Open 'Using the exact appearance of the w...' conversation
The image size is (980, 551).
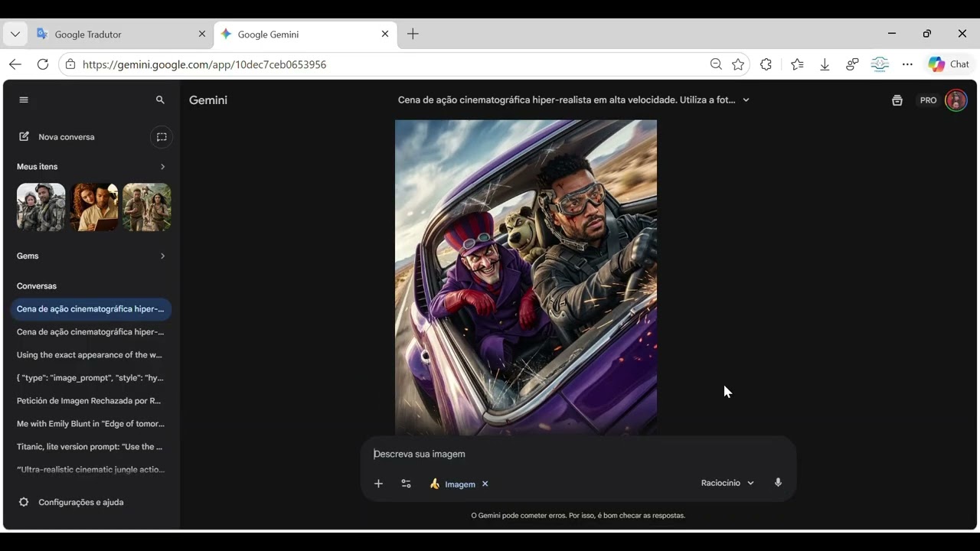[x=90, y=355]
